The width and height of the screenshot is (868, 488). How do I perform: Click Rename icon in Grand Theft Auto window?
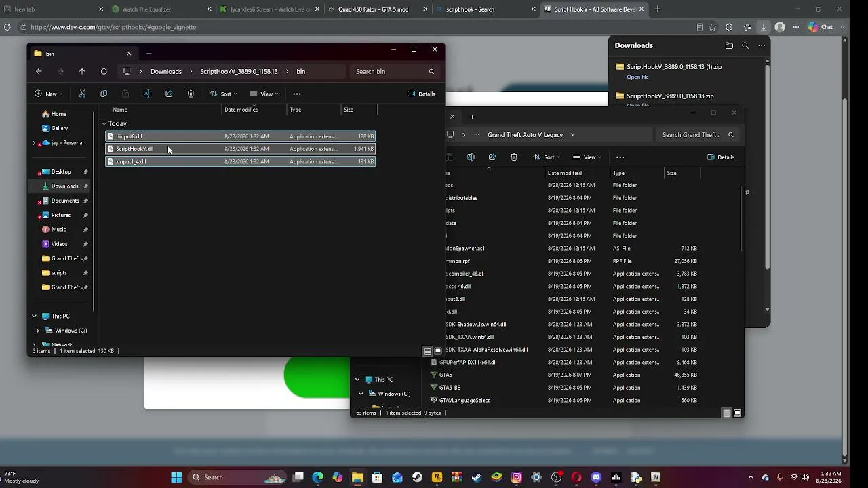[471, 157]
